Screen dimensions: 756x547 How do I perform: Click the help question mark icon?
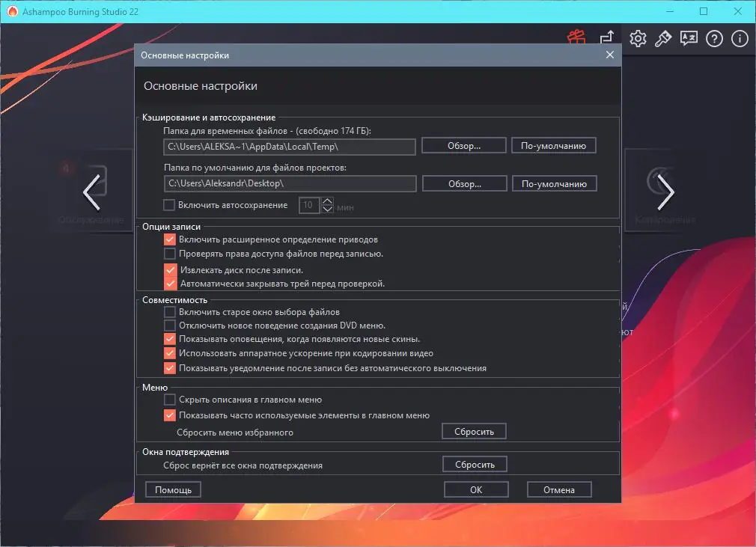(x=714, y=38)
